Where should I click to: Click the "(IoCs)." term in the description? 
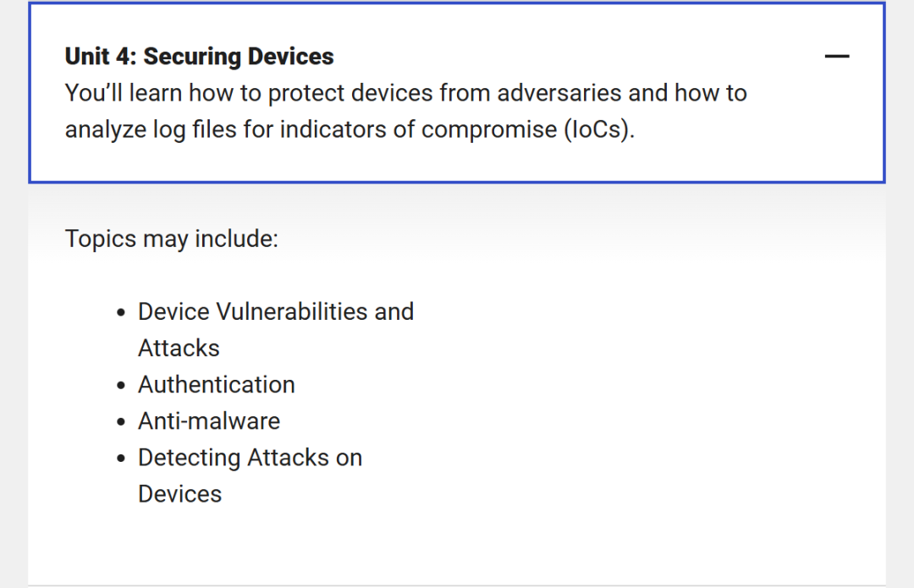(598, 130)
